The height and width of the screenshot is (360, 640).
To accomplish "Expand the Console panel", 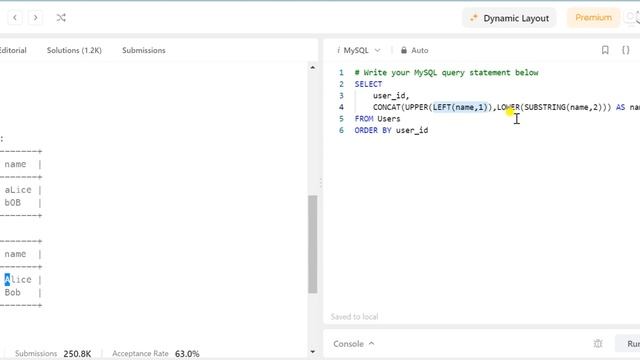I will coord(353,344).
